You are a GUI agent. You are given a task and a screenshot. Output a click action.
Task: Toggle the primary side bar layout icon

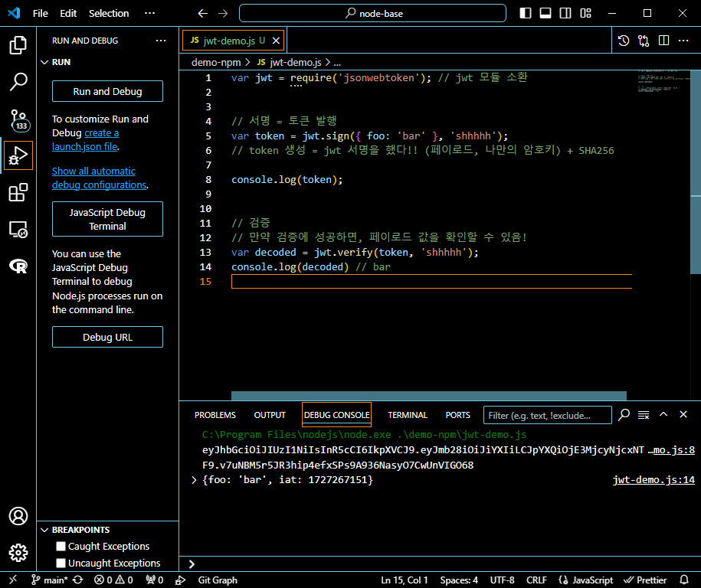pos(526,14)
